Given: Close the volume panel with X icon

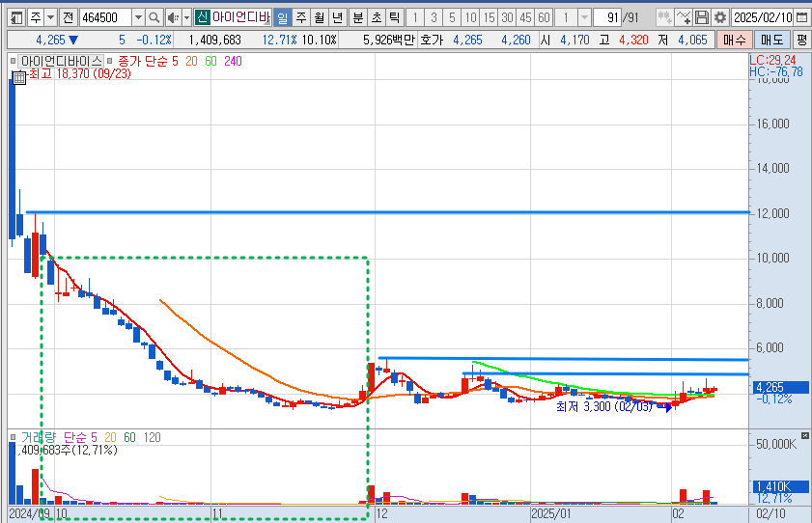Looking at the screenshot, I should [804, 435].
